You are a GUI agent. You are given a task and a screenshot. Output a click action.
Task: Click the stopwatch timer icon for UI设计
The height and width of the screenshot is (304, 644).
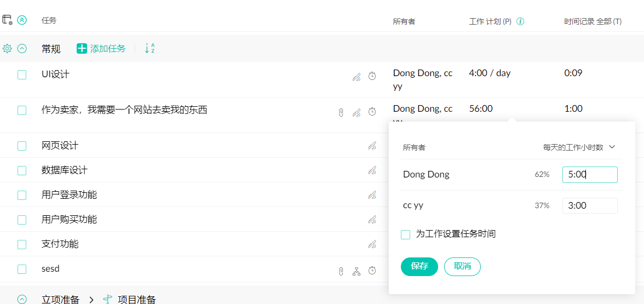372,76
